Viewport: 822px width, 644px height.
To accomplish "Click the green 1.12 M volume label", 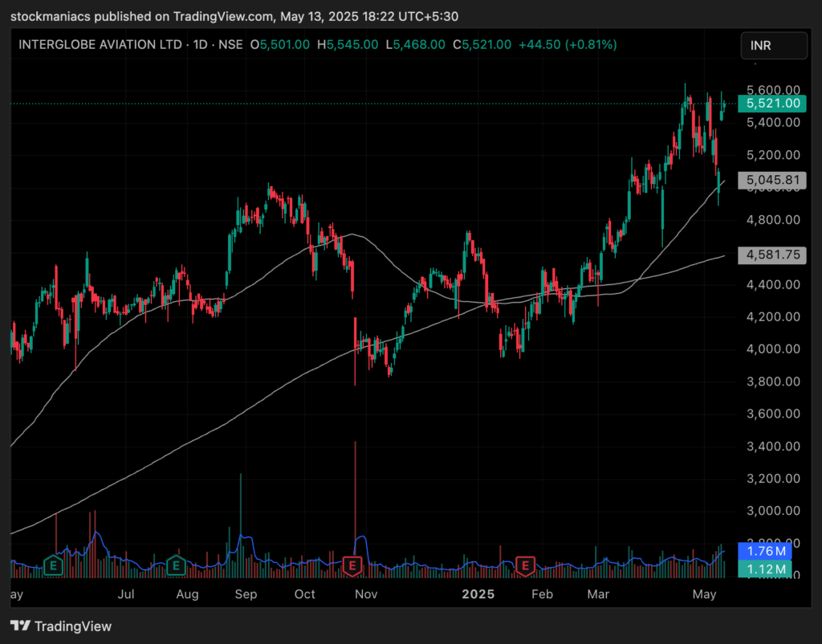I will [765, 569].
